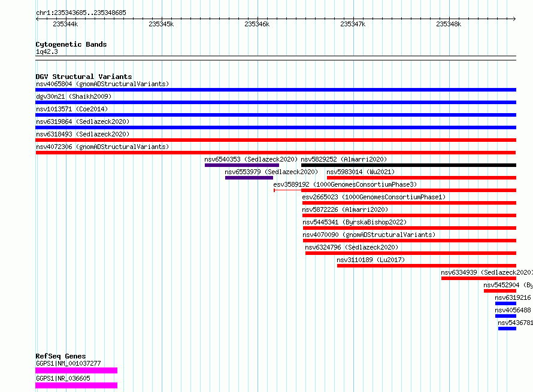The width and height of the screenshot is (533, 392).
Task: Click the red nsv4072306 variant bar
Action: pos(275,153)
